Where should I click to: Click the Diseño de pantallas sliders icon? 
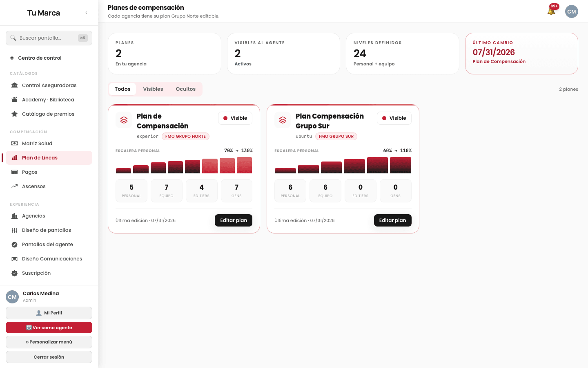15,230
